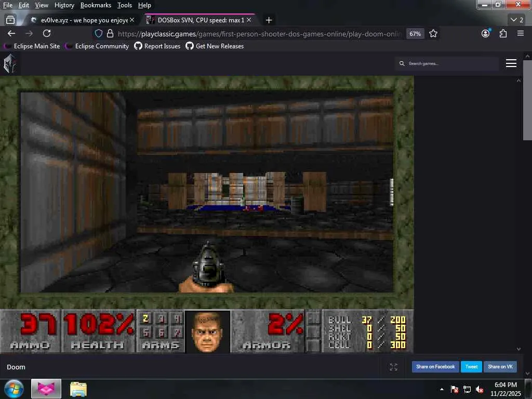Go back to the previous page

coord(11,33)
